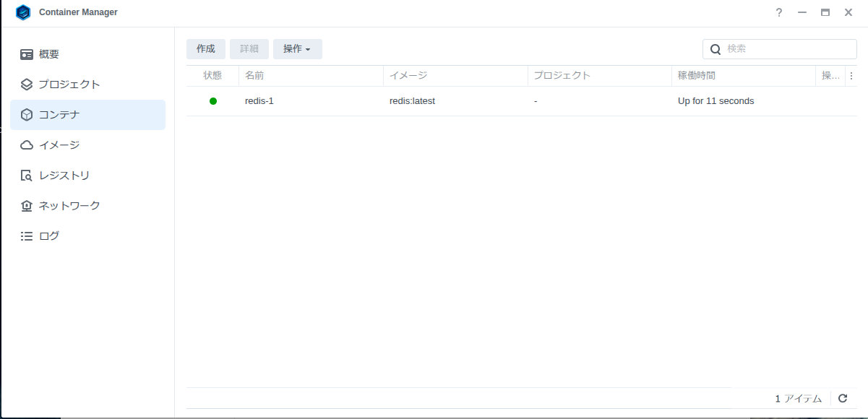The height and width of the screenshot is (419, 868).
Task: Click the Up for 11 seconds cell
Action: click(x=716, y=101)
